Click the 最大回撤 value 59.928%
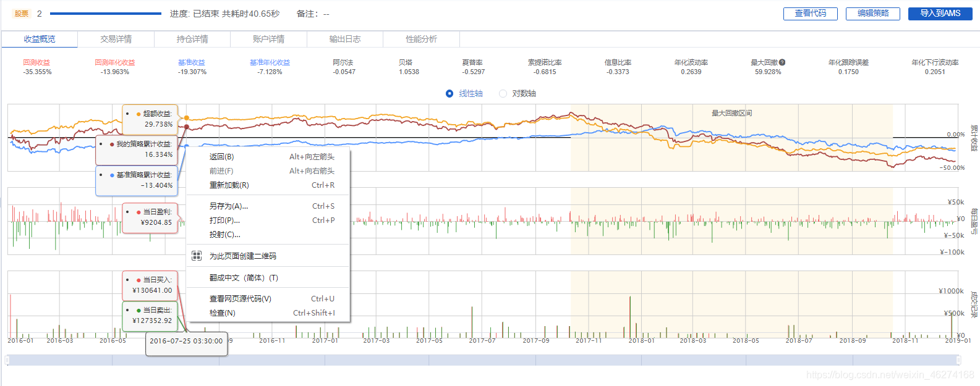The height and width of the screenshot is (386, 980). point(768,72)
